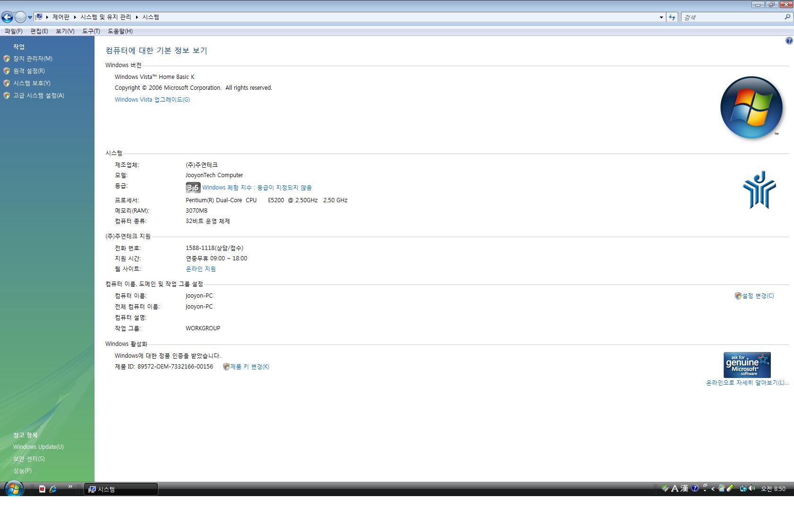This screenshot has width=794, height=532.
Task: Open 원격 설정(R) in the sidebar
Action: pyautogui.click(x=29, y=71)
